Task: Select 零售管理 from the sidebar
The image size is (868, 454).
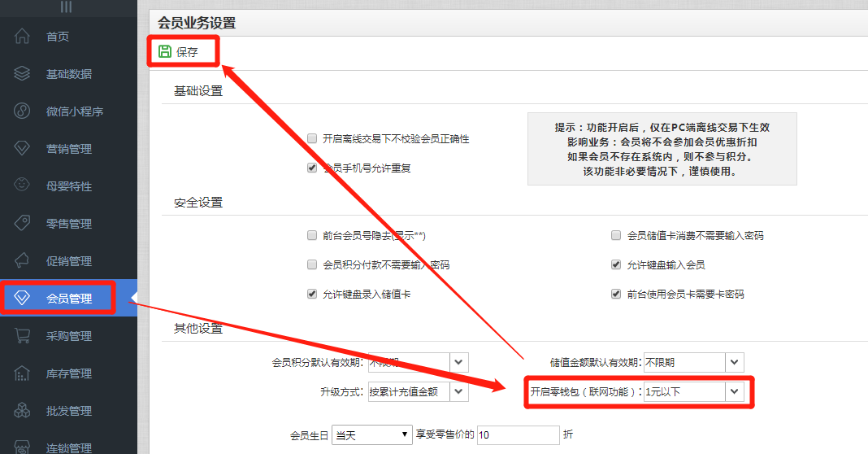Action: click(68, 224)
